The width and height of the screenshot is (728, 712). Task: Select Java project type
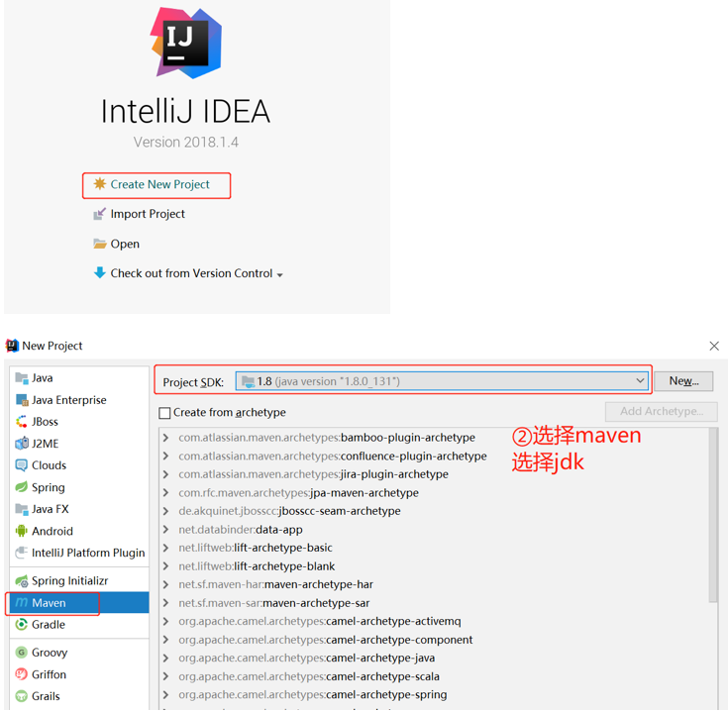coord(79,378)
